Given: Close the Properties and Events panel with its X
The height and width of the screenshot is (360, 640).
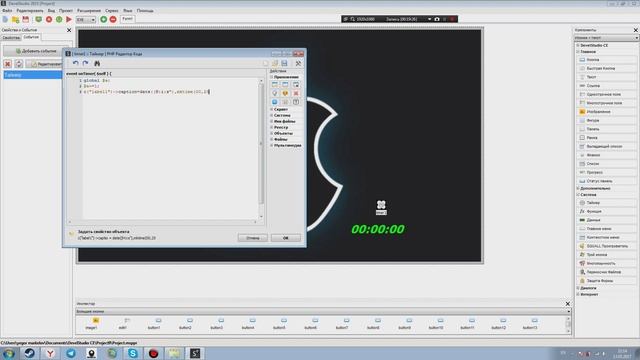Looking at the screenshot, I should (x=69, y=30).
